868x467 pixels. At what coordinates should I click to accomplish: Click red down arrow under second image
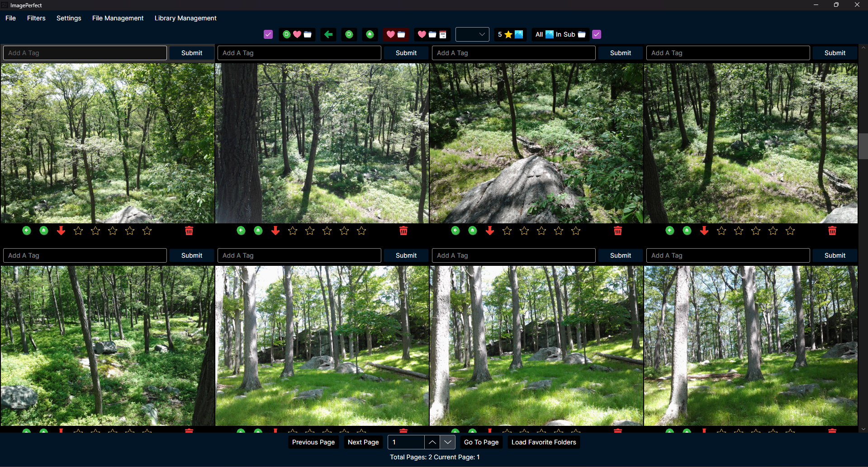click(275, 231)
